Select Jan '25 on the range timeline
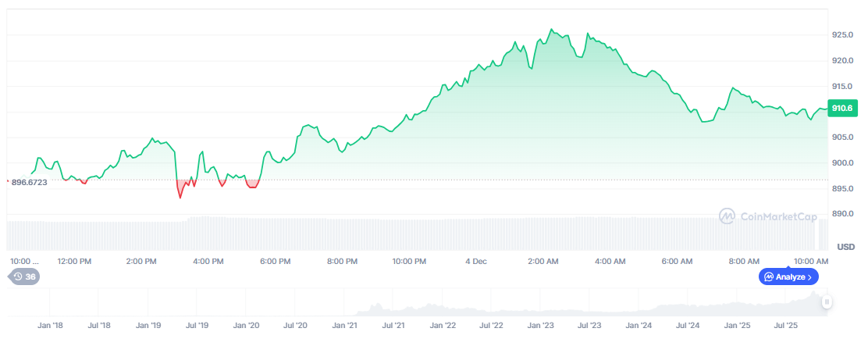Viewport: 868px width, 339px height. pyautogui.click(x=738, y=326)
